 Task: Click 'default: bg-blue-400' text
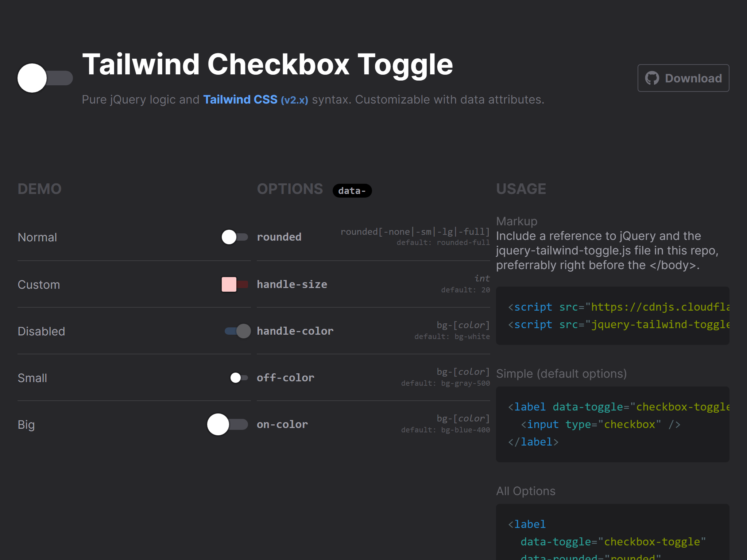[445, 430]
